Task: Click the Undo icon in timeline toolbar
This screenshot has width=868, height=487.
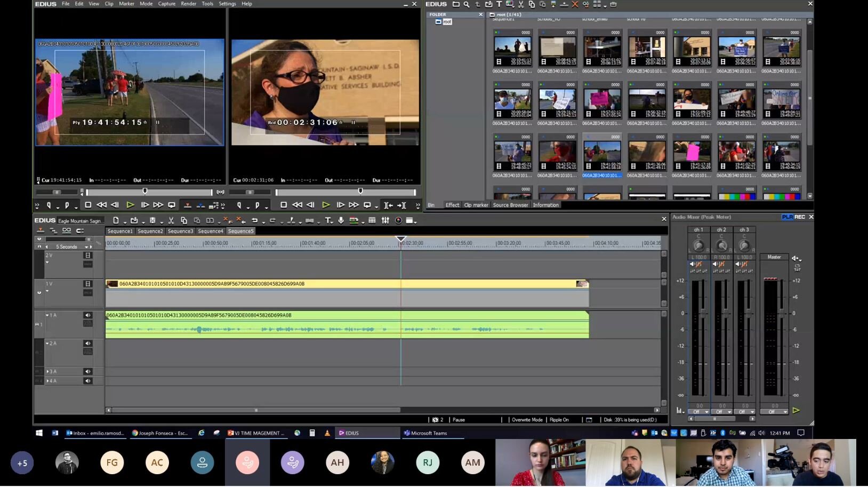Action: (x=254, y=220)
